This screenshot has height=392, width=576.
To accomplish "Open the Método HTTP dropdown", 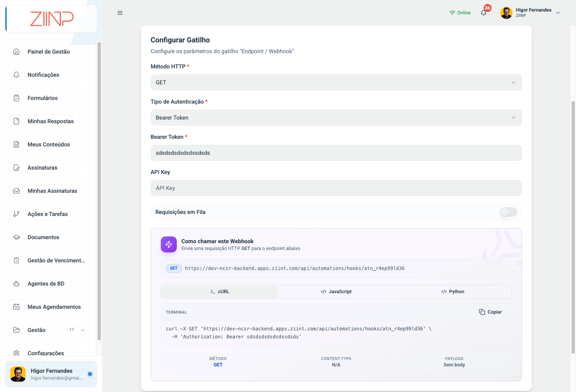I will 336,82.
